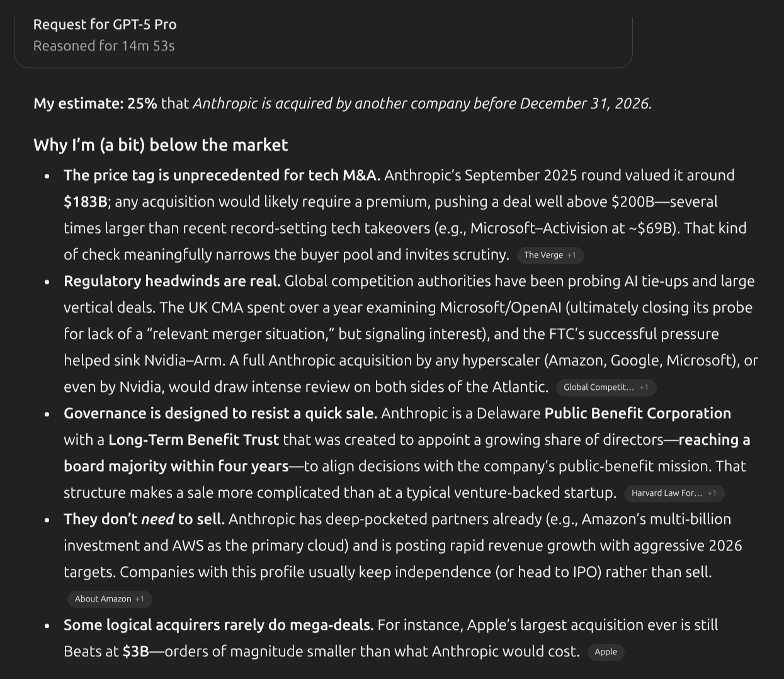Screen dimensions: 784x679
Task: Click the bold $3B Beats figure
Action: [x=135, y=651]
